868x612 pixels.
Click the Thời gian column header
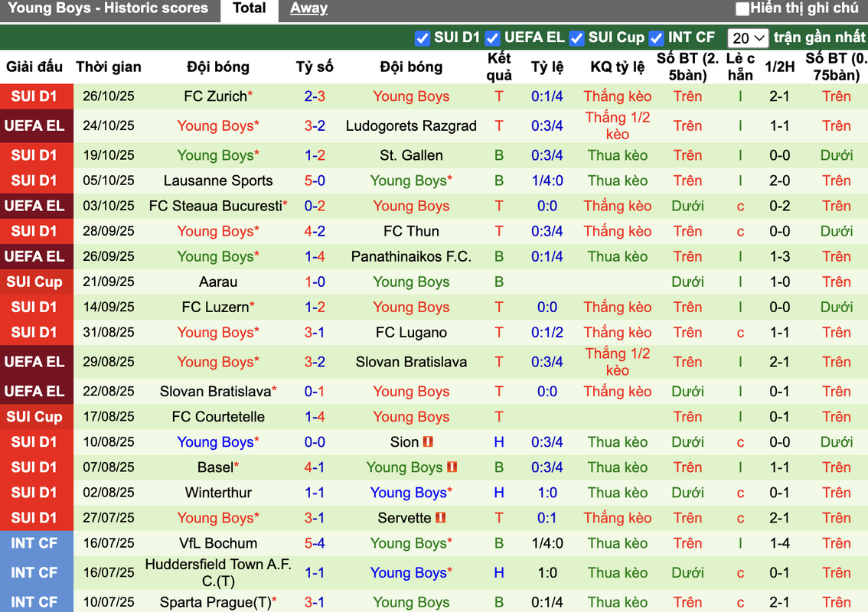[x=109, y=67]
